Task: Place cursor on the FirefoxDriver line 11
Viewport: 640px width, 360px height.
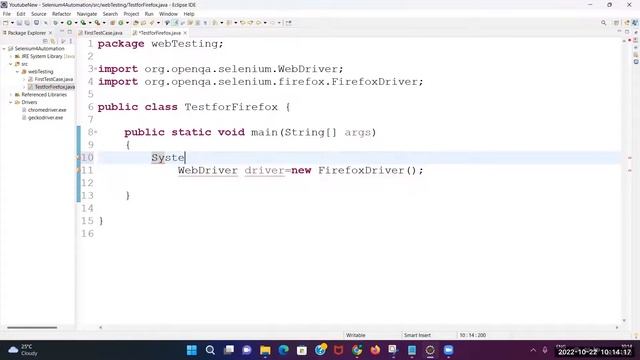Action: coord(300,170)
